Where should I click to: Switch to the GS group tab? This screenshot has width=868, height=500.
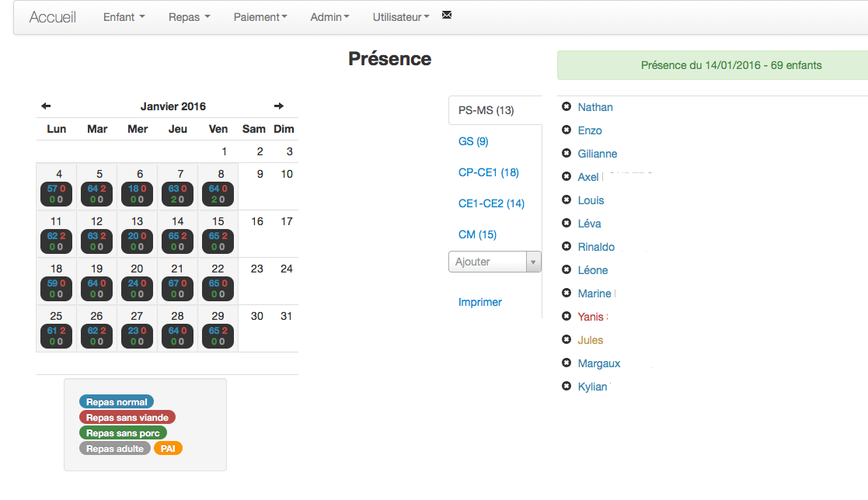click(473, 141)
